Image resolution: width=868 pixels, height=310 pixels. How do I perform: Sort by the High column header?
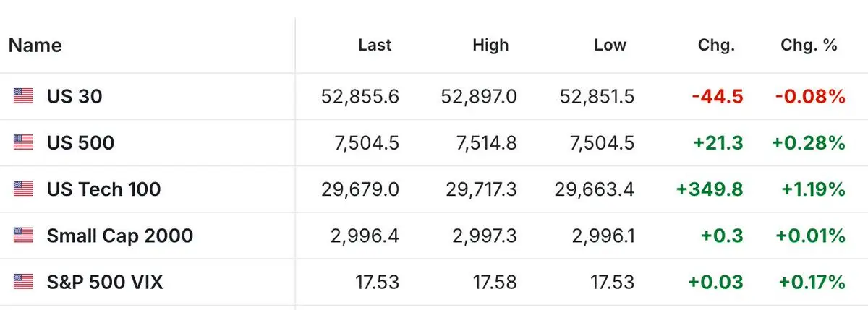pyautogui.click(x=490, y=45)
